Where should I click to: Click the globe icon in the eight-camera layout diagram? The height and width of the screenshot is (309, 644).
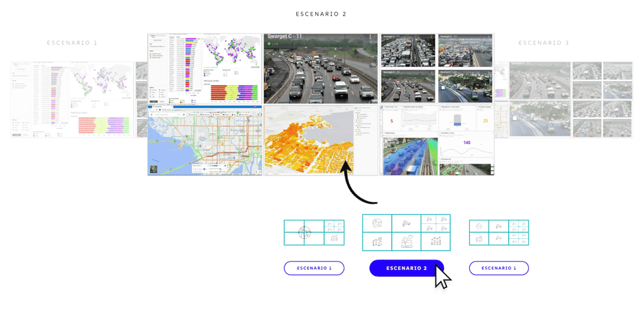pyautogui.click(x=479, y=226)
